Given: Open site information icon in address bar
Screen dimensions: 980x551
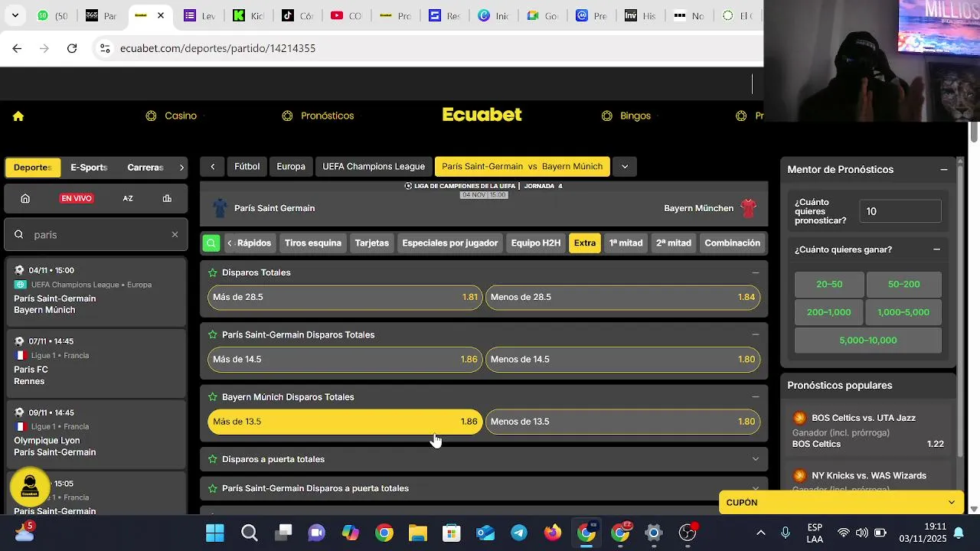Looking at the screenshot, I should (x=105, y=48).
